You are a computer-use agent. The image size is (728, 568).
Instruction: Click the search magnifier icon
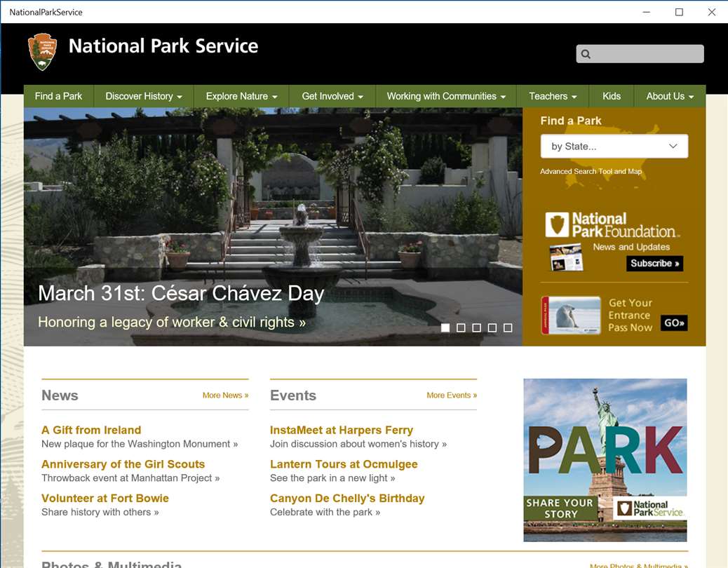[x=586, y=54]
